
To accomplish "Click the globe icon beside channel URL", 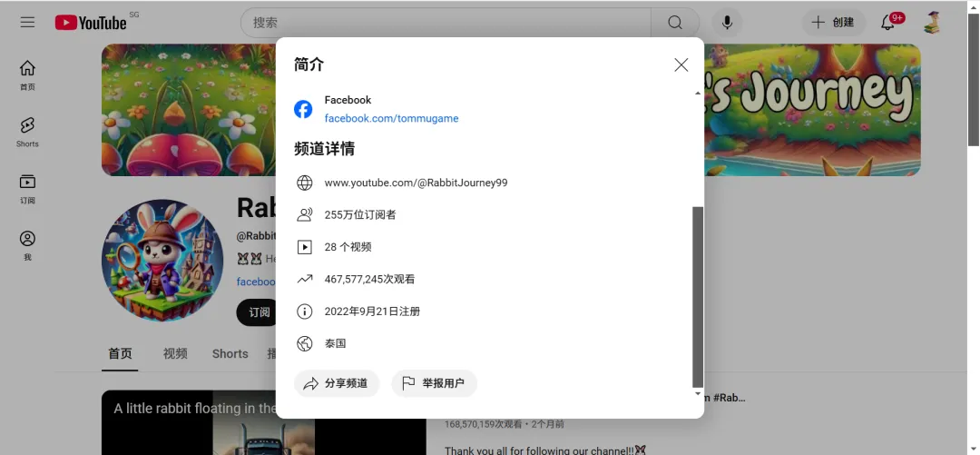I will click(304, 183).
